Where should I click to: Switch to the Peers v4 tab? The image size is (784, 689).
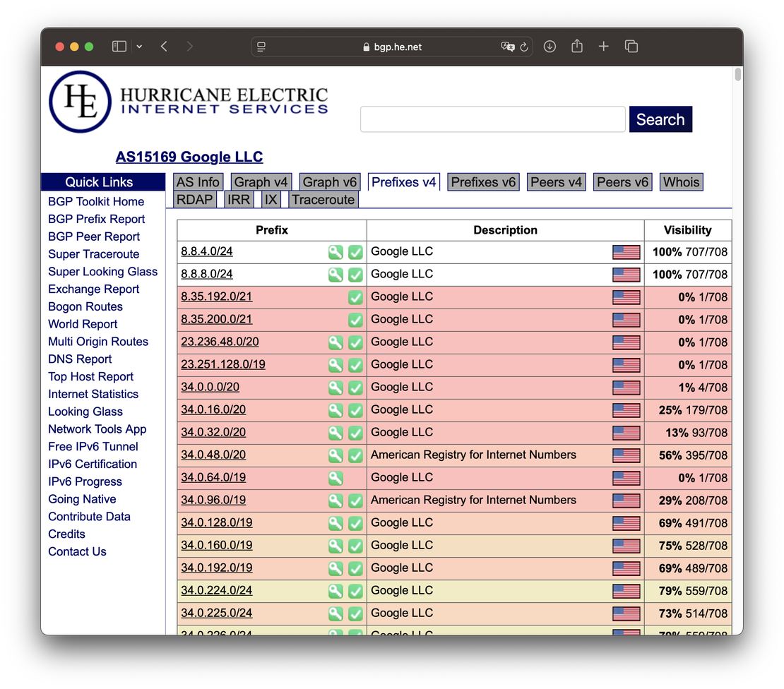556,182
